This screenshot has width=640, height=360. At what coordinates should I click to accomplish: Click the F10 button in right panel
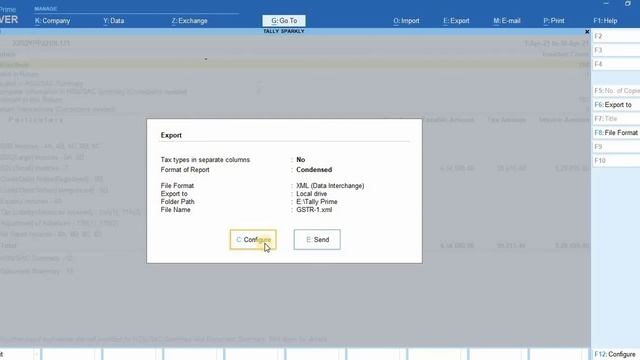click(616, 160)
